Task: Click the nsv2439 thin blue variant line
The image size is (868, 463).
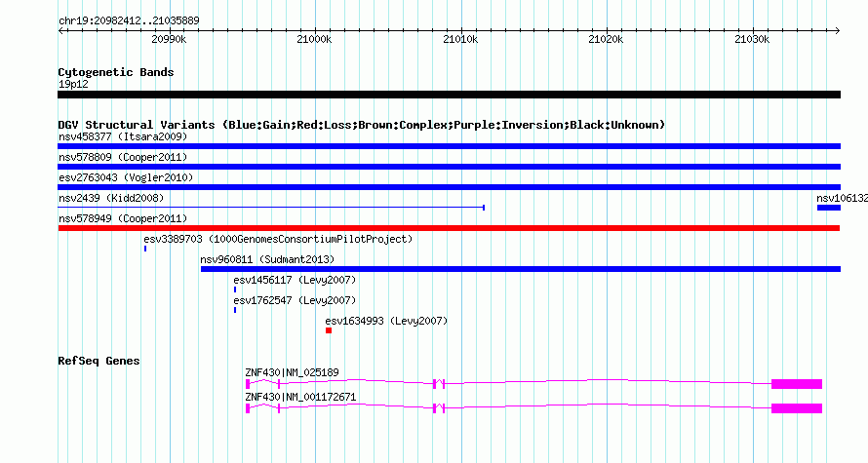Action: click(x=271, y=208)
